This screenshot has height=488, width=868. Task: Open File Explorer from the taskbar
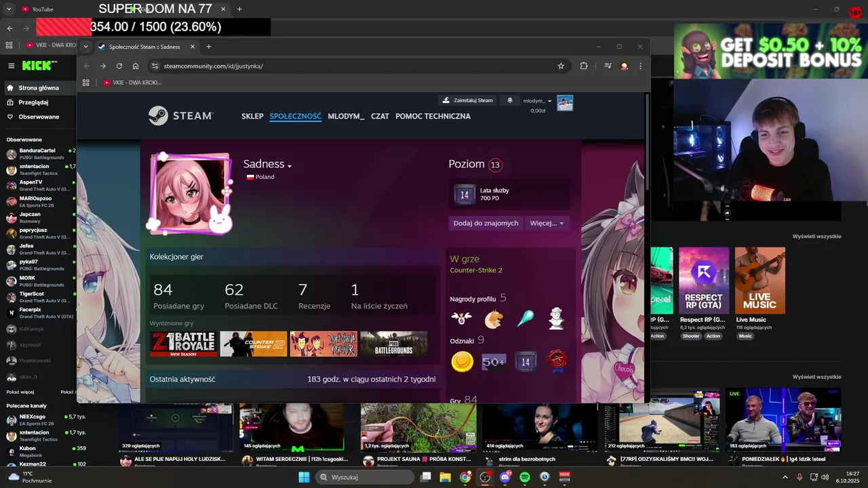446,477
